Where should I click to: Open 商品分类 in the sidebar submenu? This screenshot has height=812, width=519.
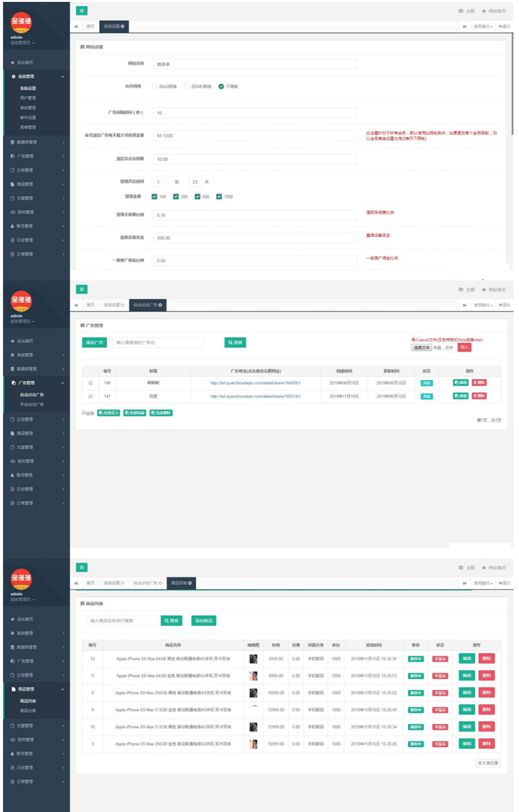(x=28, y=711)
